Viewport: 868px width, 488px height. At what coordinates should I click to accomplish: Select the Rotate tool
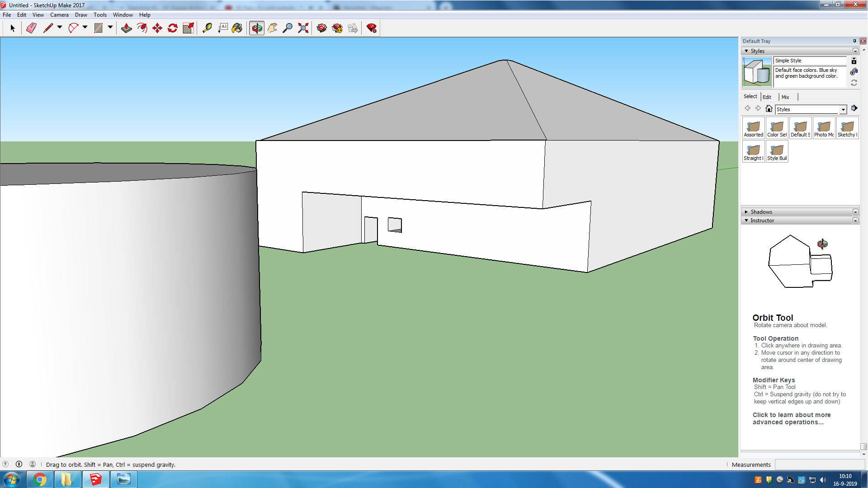(173, 28)
